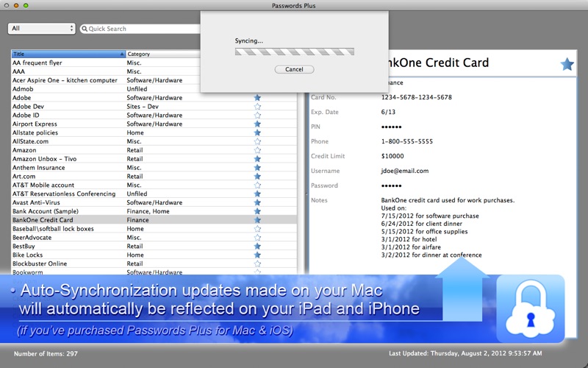Select the Adobe Dev entry

154,106
